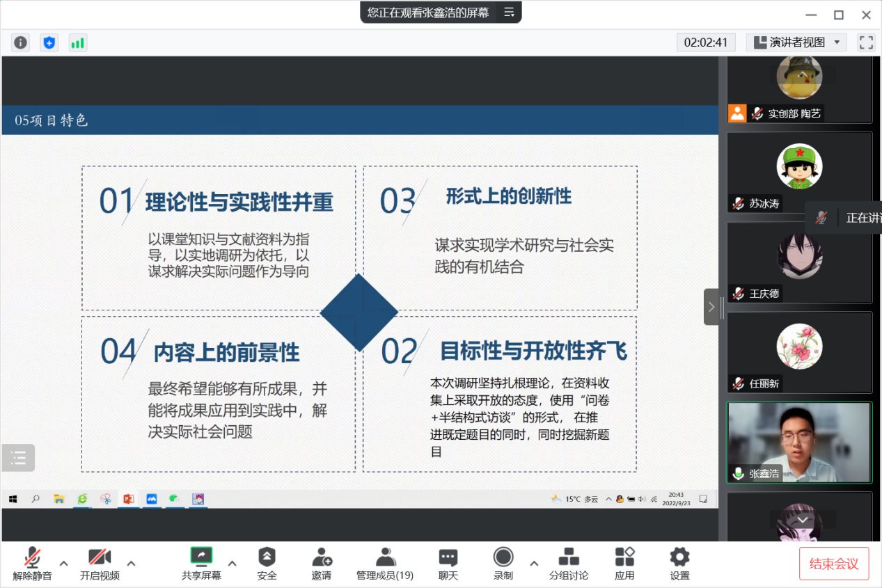882x588 pixels.
Task: Click the blue security shield icon
Action: pos(49,42)
